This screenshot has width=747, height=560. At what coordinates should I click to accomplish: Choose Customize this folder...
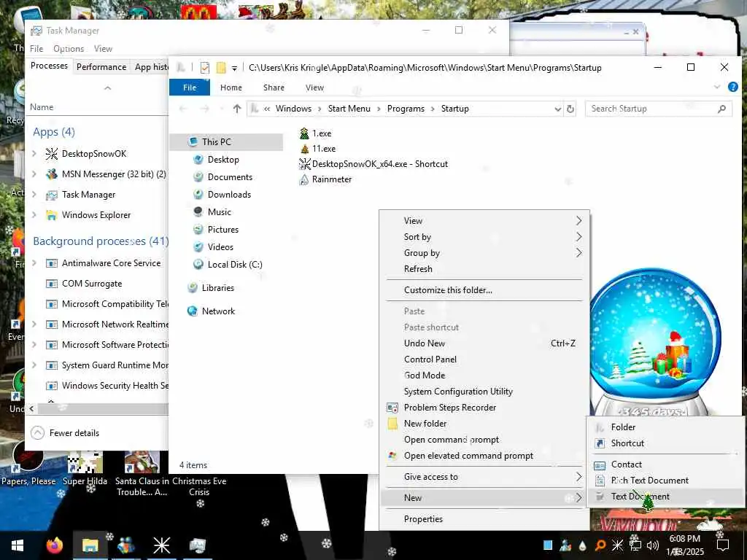coord(485,290)
